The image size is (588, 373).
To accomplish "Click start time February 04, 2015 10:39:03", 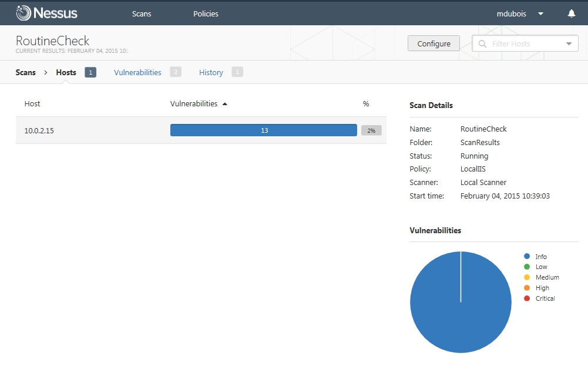I will (505, 196).
